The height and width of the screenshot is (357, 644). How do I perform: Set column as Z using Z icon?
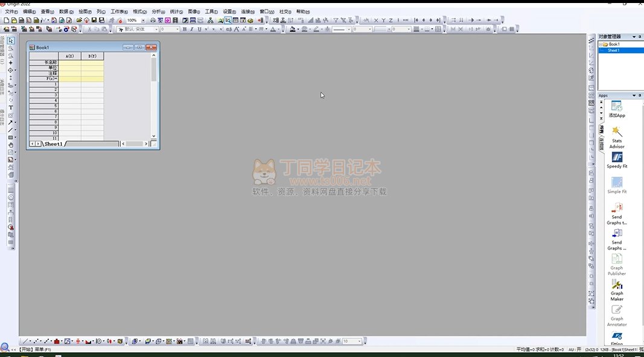pos(391,20)
